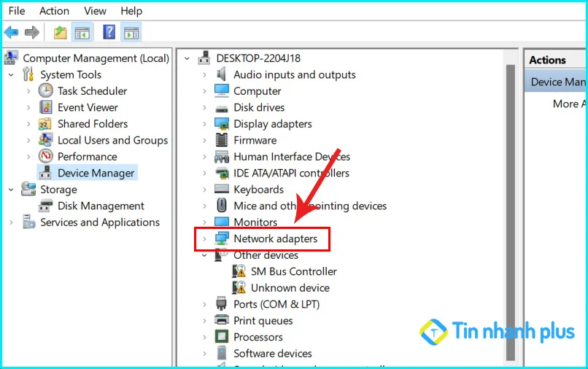588x369 pixels.
Task: Select the Monitors category label
Action: tap(255, 222)
